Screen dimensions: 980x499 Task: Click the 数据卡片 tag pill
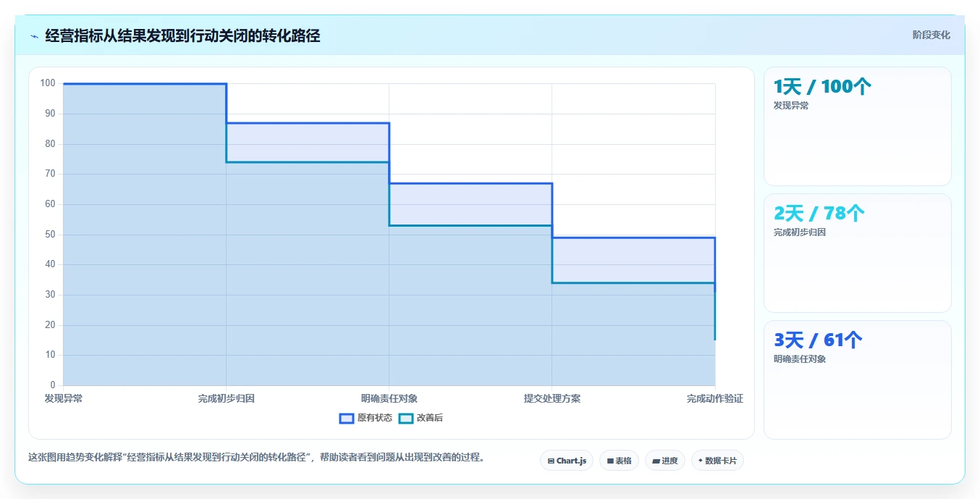pos(717,461)
